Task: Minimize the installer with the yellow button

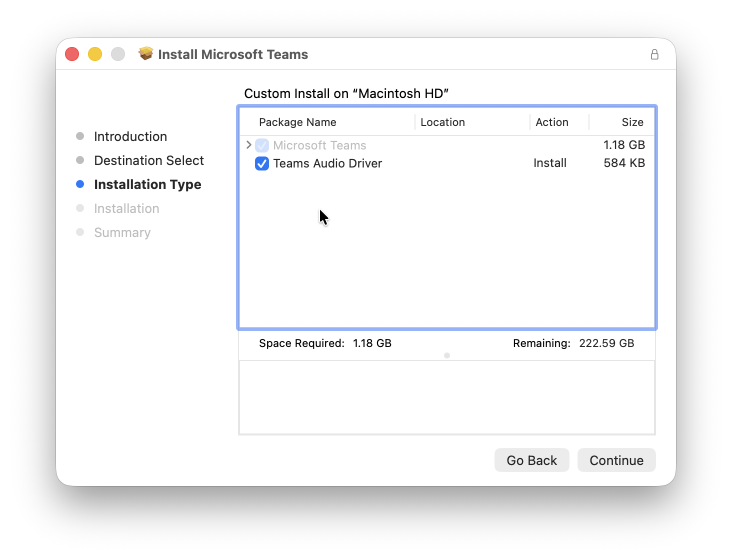Action: (x=95, y=54)
